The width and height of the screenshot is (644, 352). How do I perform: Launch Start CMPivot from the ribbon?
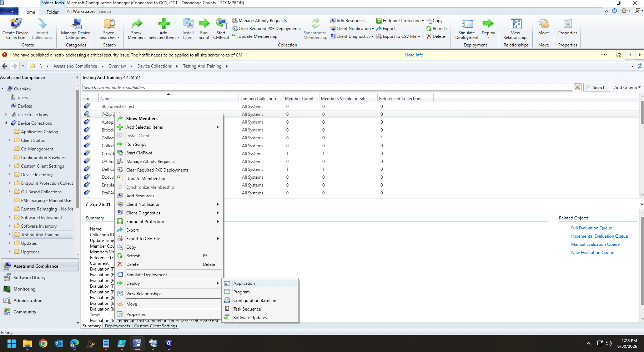(x=221, y=29)
